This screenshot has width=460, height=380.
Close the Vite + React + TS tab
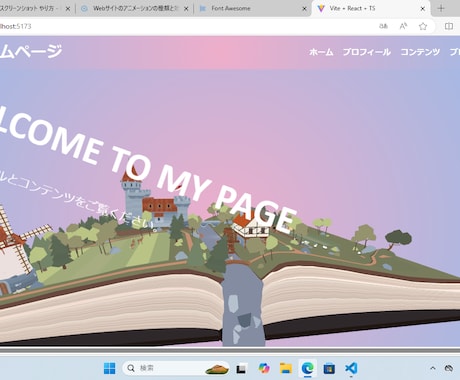[422, 9]
